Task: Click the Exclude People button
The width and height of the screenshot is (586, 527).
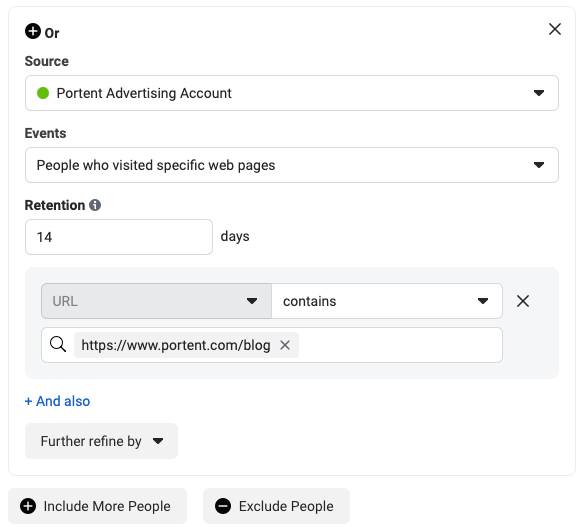Action: click(276, 506)
